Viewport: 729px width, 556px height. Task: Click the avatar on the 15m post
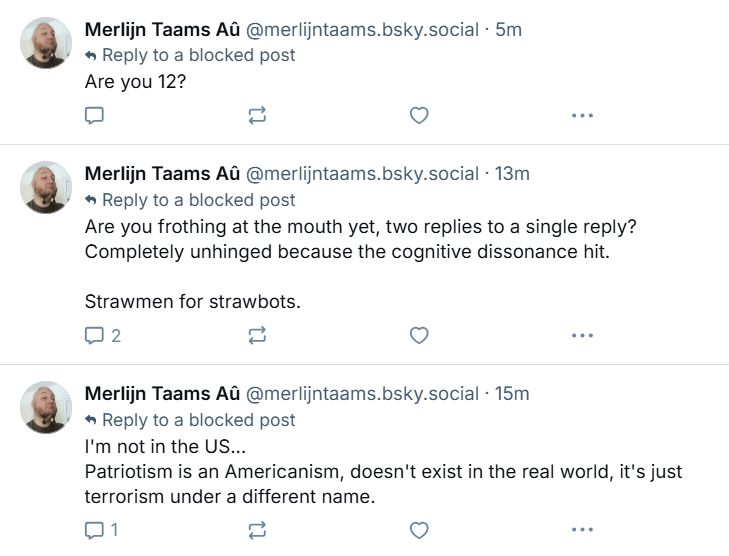pyautogui.click(x=46, y=407)
